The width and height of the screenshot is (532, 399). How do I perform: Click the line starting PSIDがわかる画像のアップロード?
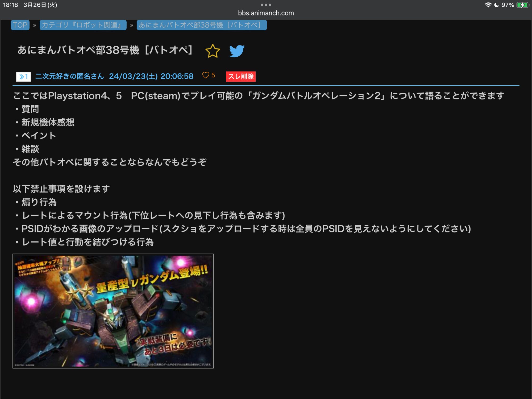click(x=243, y=228)
